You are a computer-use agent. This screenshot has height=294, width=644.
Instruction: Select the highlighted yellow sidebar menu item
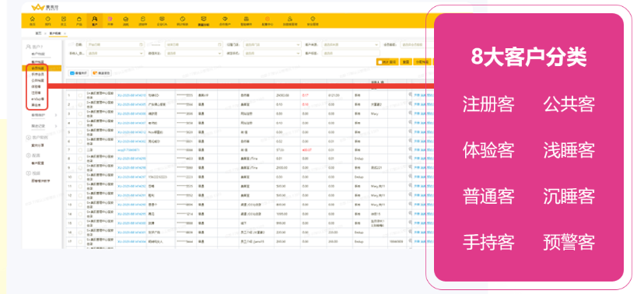click(41, 68)
